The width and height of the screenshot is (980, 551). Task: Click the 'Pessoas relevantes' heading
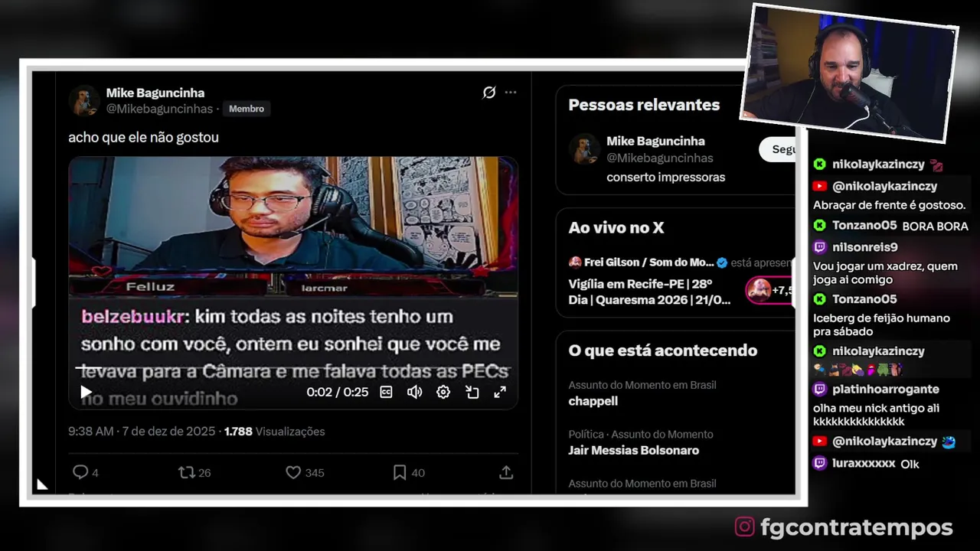(644, 105)
